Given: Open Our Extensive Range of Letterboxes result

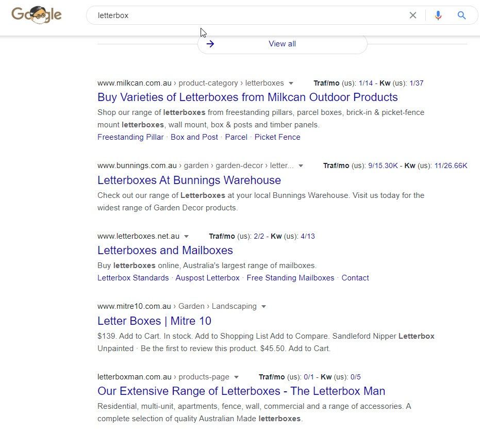Looking at the screenshot, I should point(241,391).
